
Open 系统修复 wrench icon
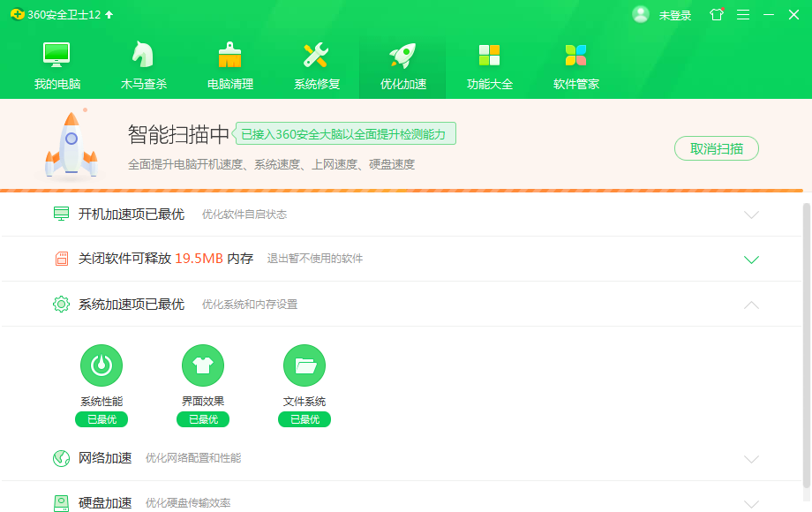point(316,55)
